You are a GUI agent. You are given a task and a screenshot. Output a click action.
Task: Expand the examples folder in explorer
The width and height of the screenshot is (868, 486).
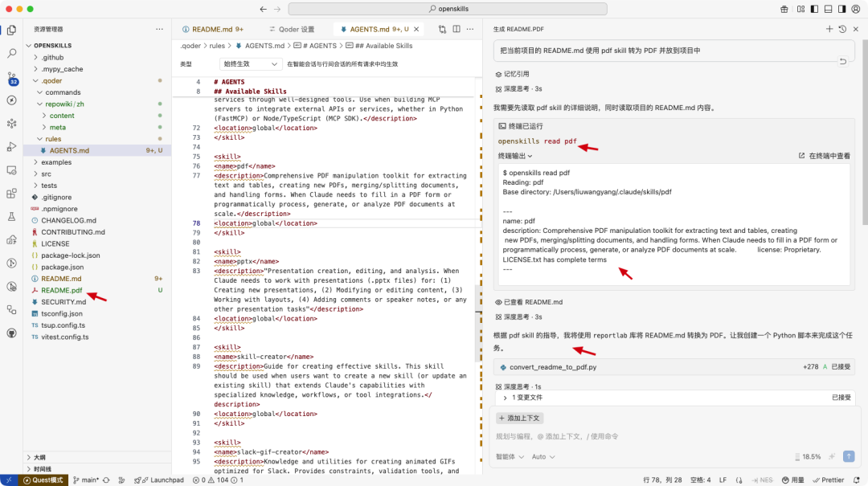click(x=56, y=162)
